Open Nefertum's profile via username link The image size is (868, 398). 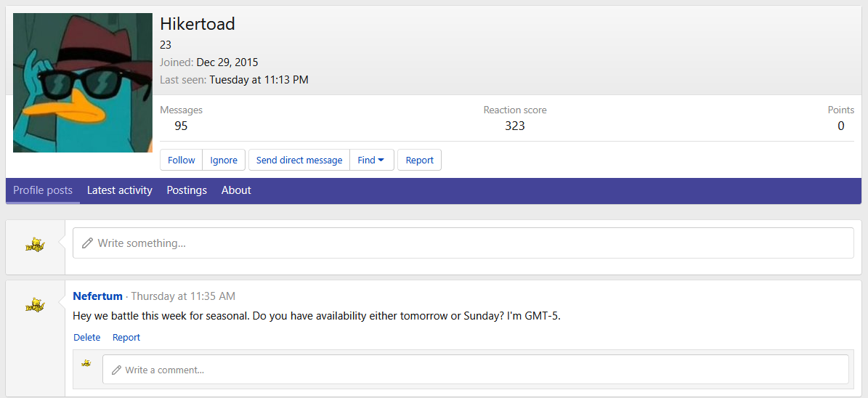coord(98,296)
